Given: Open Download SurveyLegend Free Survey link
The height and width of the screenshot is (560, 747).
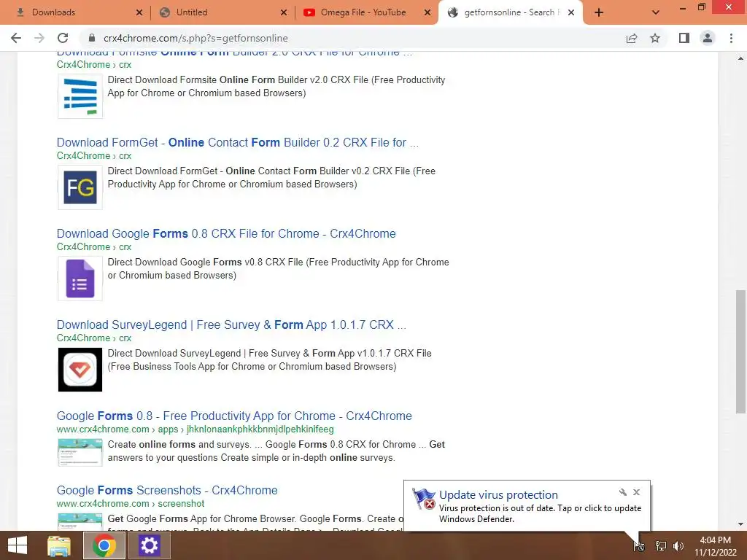Looking at the screenshot, I should tap(231, 324).
